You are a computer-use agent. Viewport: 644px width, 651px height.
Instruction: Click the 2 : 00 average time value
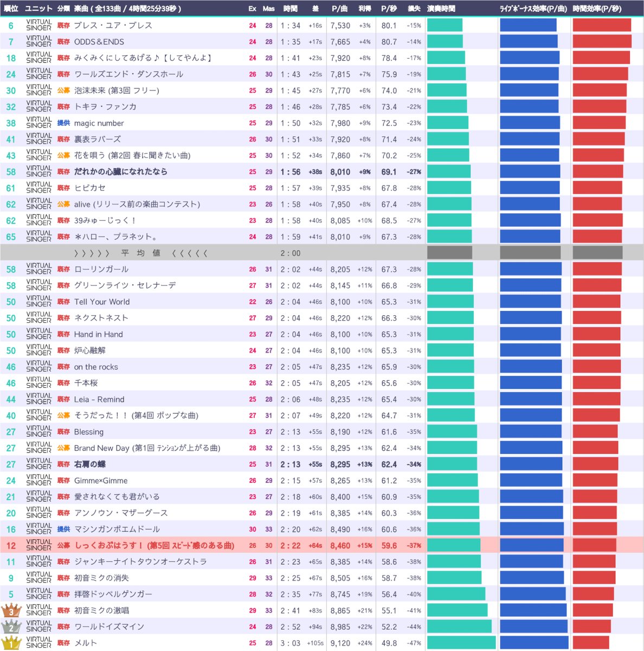(291, 253)
